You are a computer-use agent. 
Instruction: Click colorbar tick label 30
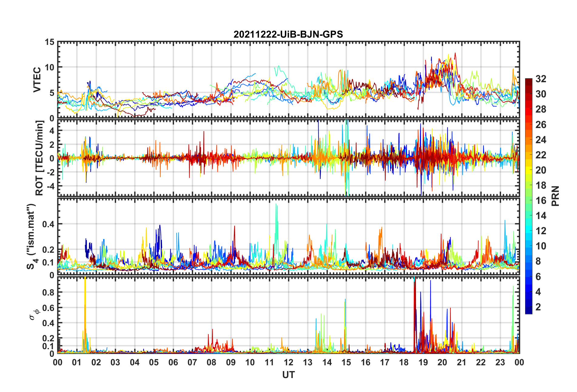[x=541, y=94]
